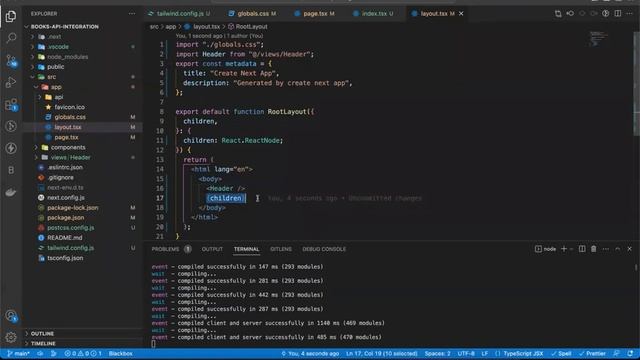
Task: Click errors and warnings count in status bar
Action: coord(83,353)
